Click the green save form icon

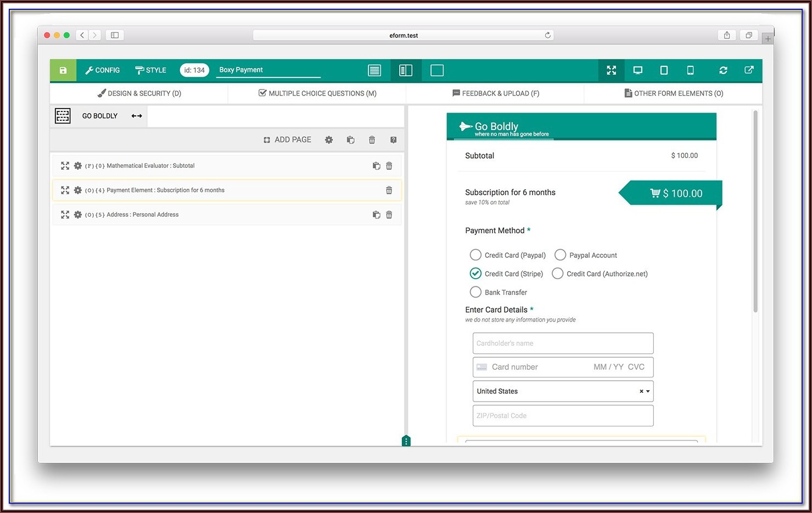pos(63,70)
